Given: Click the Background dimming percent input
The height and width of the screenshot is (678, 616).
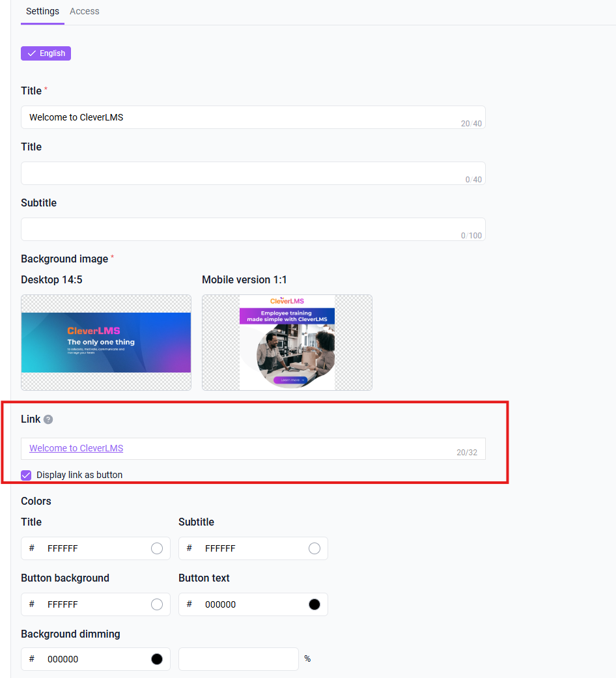Looking at the screenshot, I should [x=238, y=659].
